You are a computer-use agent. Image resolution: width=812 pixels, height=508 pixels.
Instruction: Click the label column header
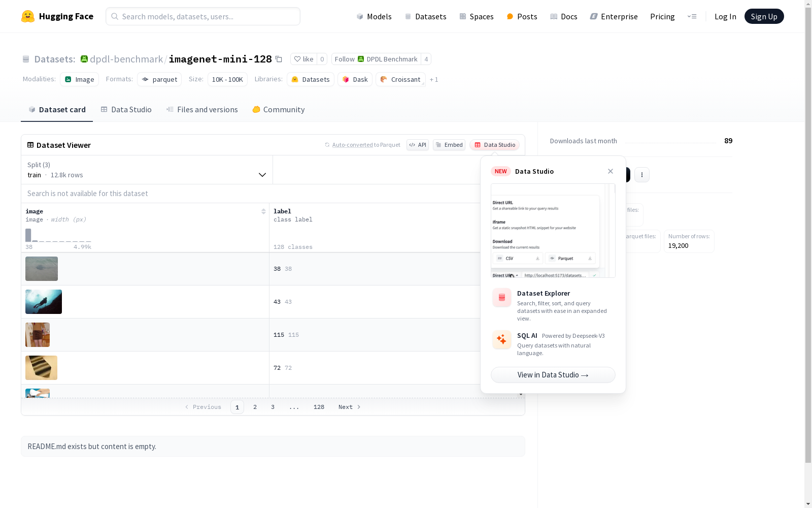282,211
